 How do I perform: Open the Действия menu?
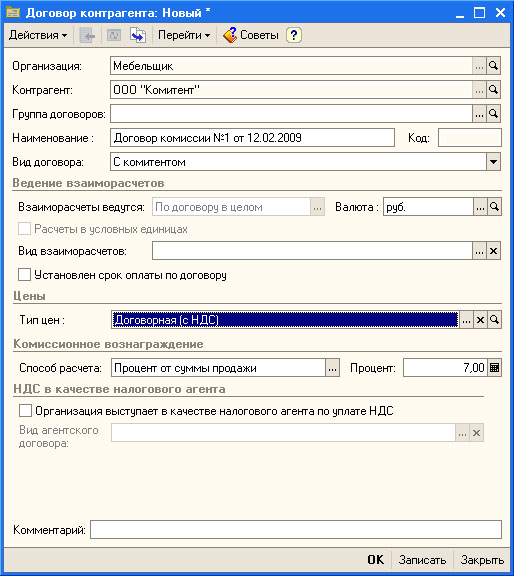pyautogui.click(x=38, y=35)
